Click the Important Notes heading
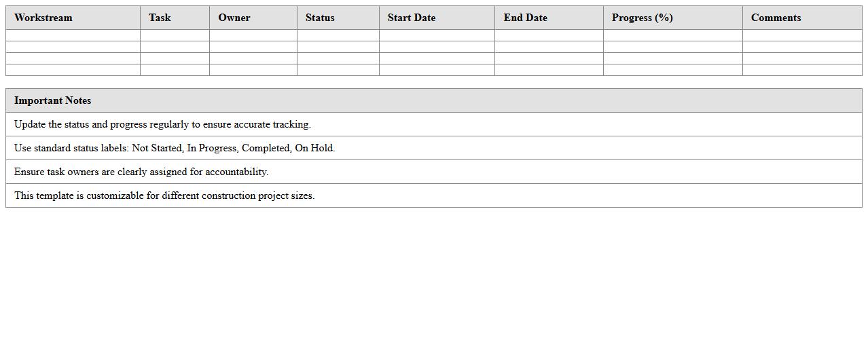 [x=53, y=100]
